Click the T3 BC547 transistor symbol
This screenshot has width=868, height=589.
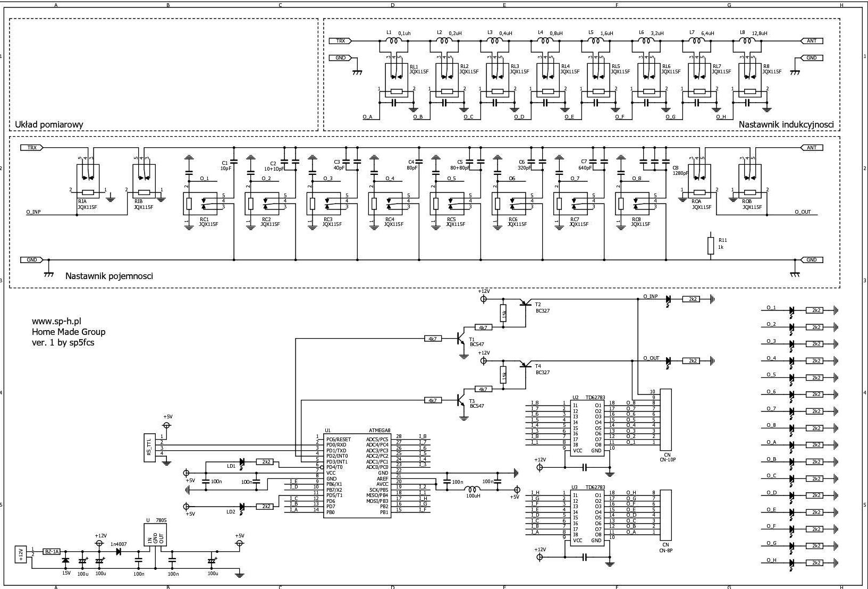(460, 400)
